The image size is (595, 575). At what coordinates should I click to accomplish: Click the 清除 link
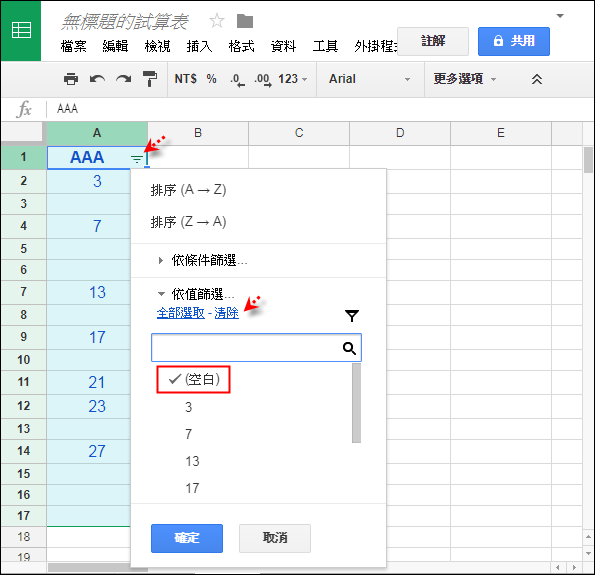pyautogui.click(x=227, y=313)
